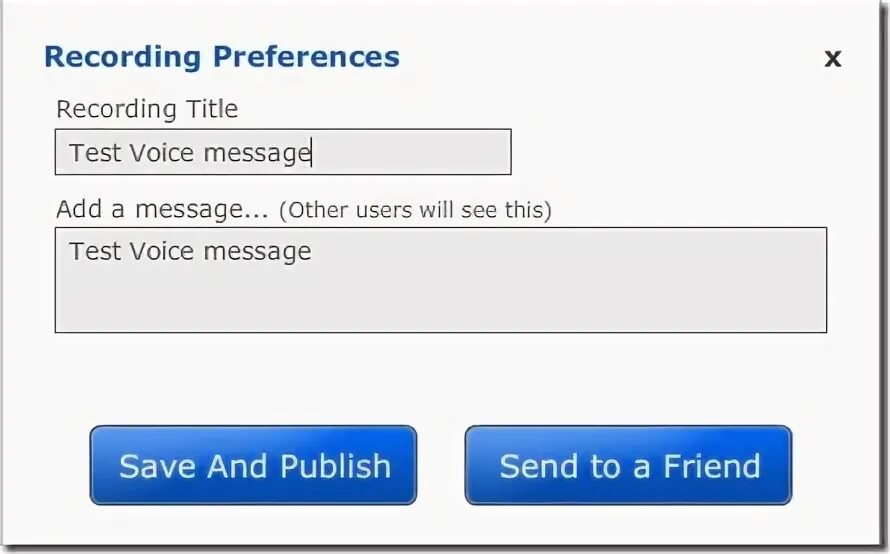Click the word 'Friend' on send button
Screen dimensions: 890x554
[712, 467]
